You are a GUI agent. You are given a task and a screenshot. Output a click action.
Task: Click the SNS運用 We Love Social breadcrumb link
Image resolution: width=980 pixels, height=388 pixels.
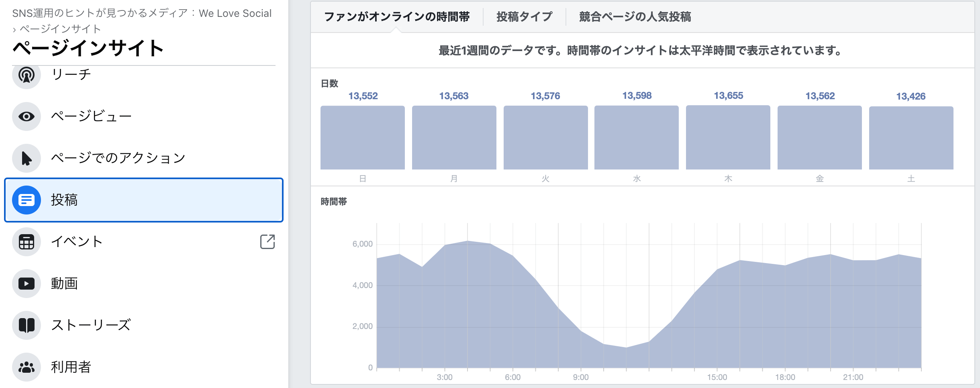(142, 13)
